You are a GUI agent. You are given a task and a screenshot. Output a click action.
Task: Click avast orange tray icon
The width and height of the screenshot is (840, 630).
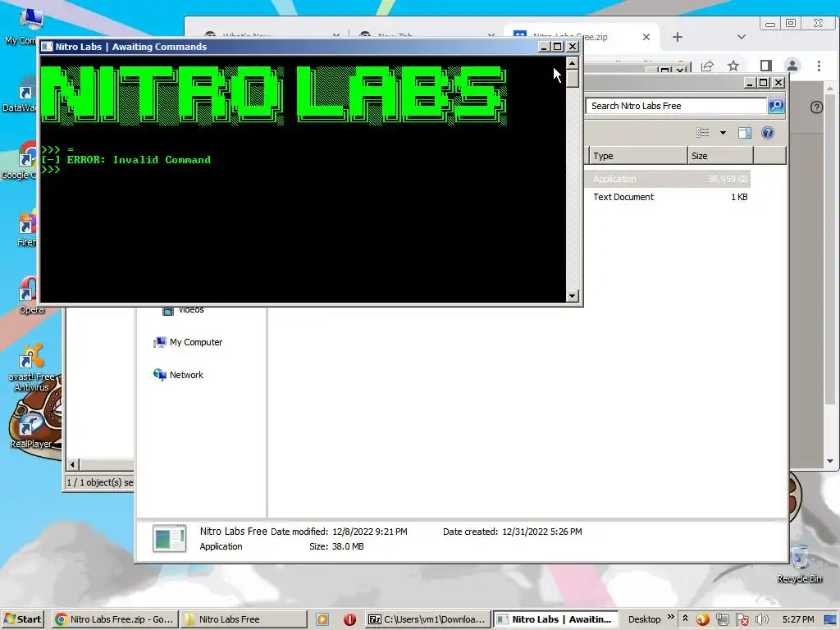point(703,620)
